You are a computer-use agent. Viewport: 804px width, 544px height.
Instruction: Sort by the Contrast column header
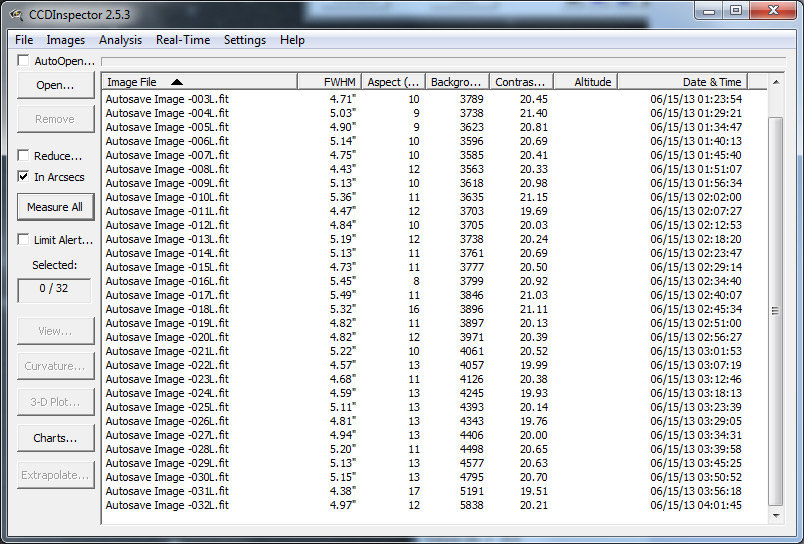click(x=521, y=82)
